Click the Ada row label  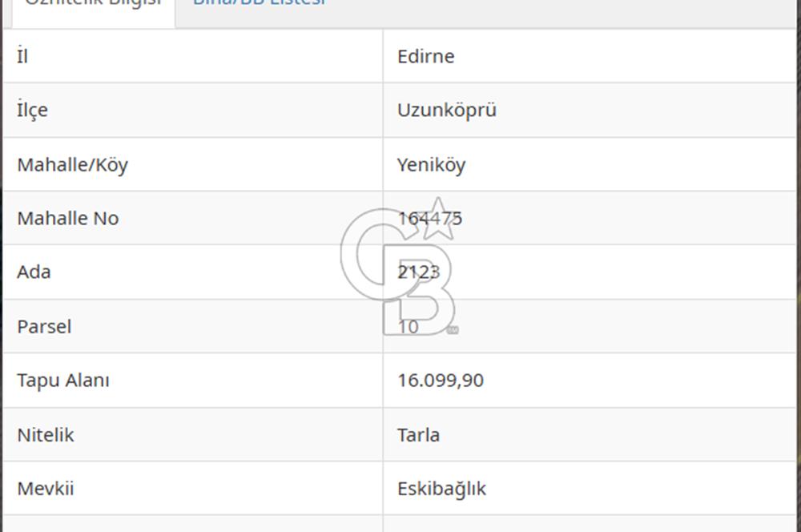pos(32,272)
